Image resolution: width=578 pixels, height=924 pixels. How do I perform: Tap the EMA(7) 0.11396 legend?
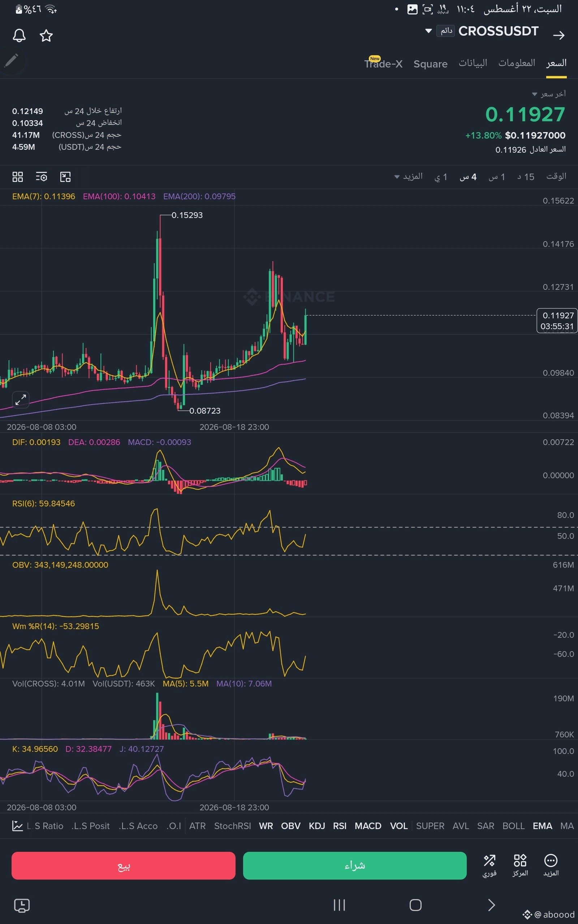pos(44,196)
